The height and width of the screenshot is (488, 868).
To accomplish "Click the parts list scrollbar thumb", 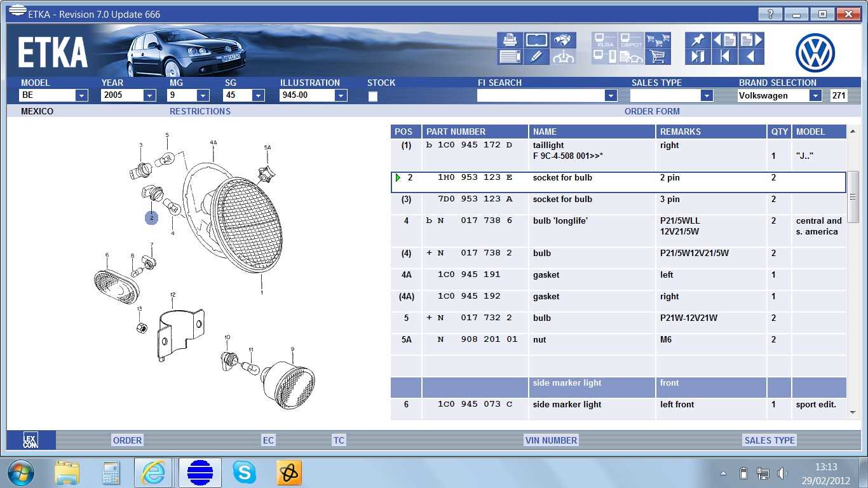I will pos(853,197).
